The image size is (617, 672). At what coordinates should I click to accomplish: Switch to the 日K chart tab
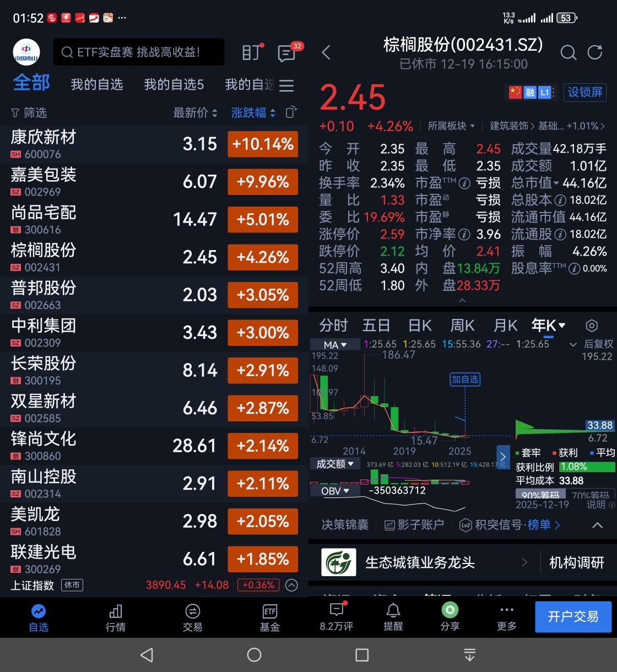pyautogui.click(x=420, y=326)
